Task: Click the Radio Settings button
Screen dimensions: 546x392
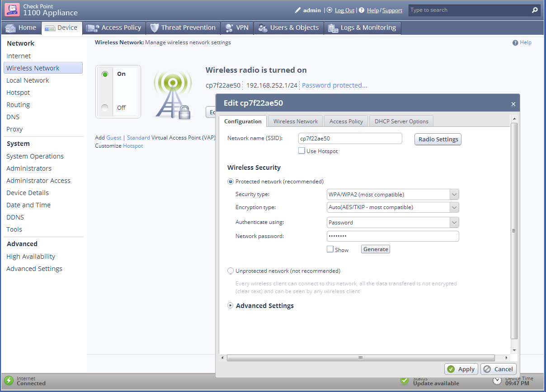Action: 438,139
